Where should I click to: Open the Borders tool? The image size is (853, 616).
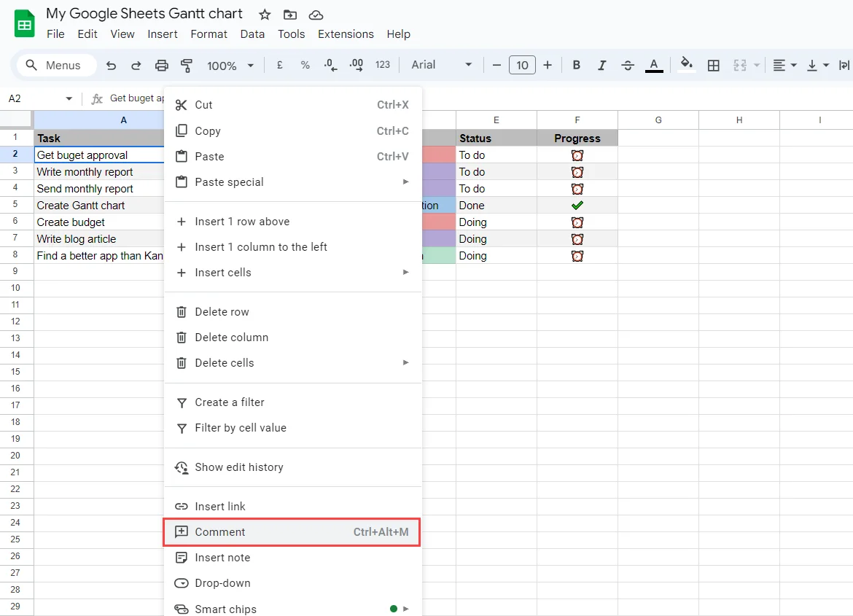(x=713, y=66)
